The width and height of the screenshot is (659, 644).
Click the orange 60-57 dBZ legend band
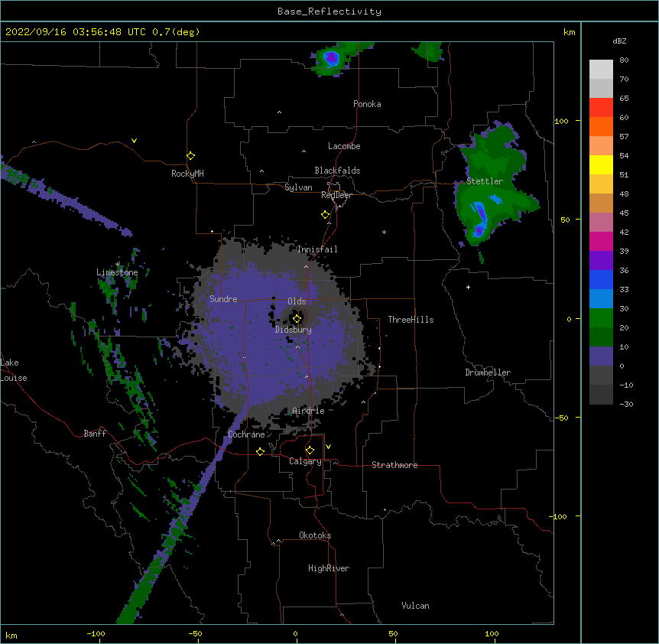point(601,127)
